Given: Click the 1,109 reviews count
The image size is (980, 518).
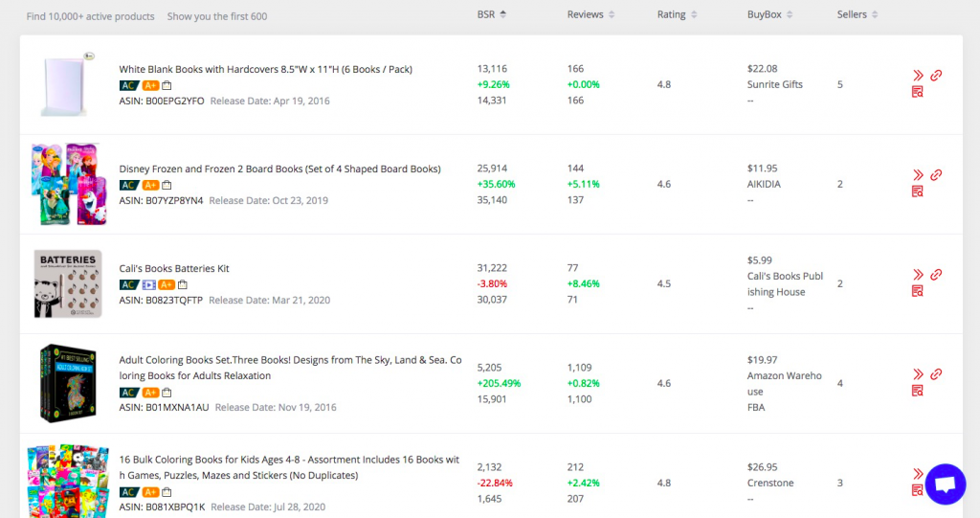Looking at the screenshot, I should click(x=579, y=368).
